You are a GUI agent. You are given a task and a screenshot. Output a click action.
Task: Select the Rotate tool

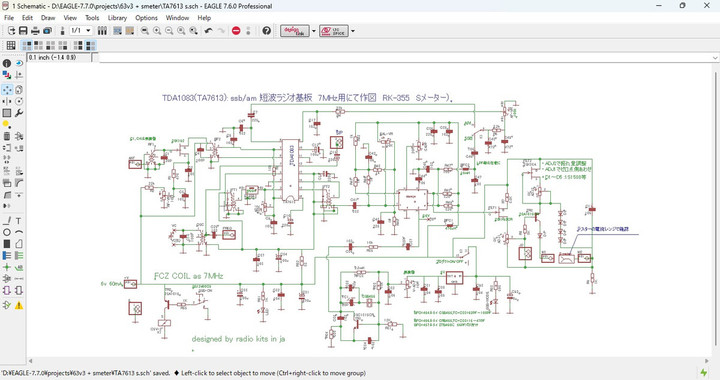pyautogui.click(x=19, y=101)
